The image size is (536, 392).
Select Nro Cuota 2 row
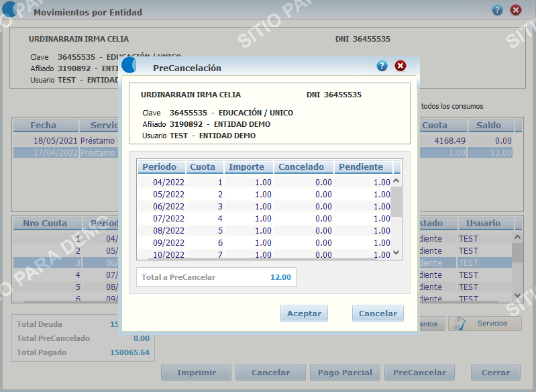(x=66, y=251)
